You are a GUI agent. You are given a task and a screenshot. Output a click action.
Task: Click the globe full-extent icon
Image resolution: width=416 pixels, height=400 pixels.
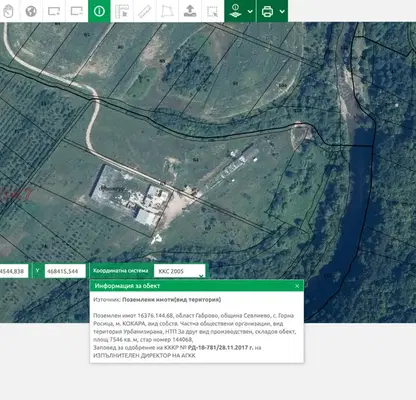coord(31,11)
